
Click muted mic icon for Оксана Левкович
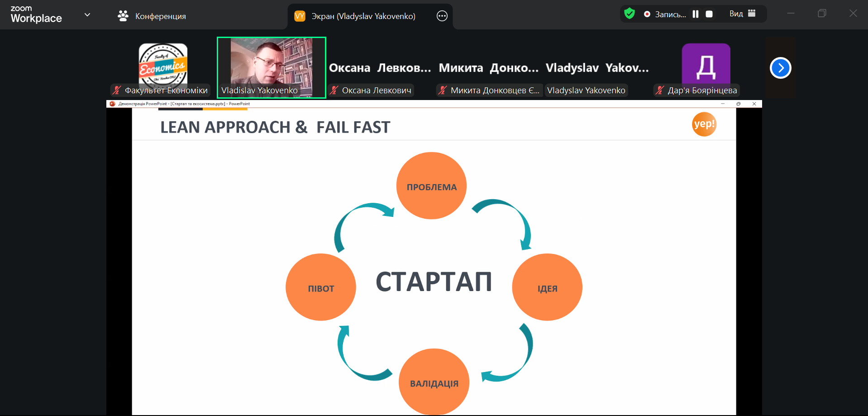[x=334, y=90]
